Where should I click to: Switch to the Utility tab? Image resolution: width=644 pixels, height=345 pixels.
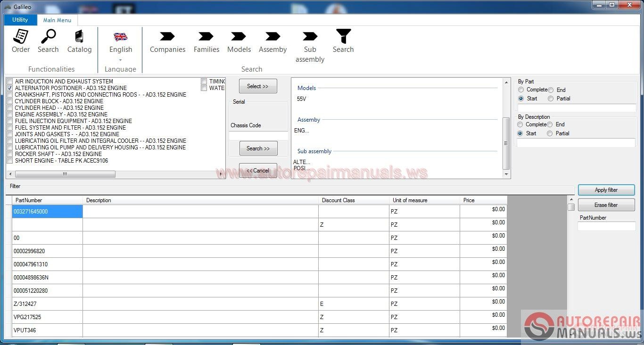coord(20,20)
